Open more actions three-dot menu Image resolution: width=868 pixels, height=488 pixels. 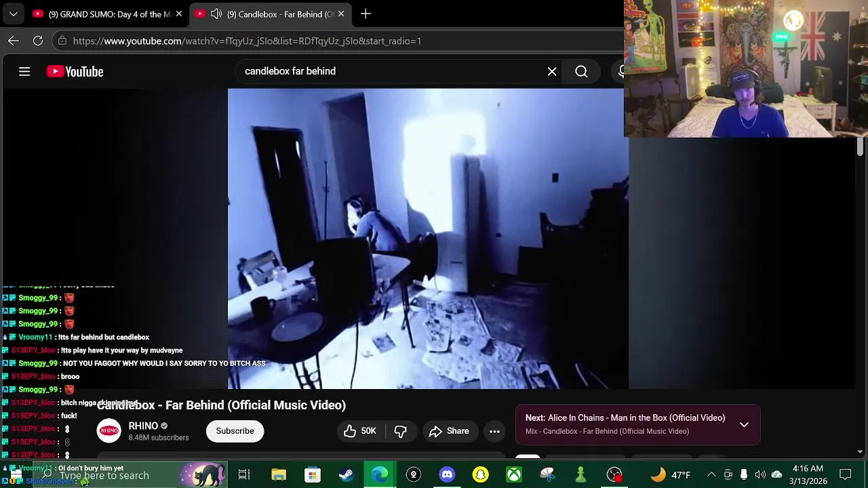(x=494, y=431)
